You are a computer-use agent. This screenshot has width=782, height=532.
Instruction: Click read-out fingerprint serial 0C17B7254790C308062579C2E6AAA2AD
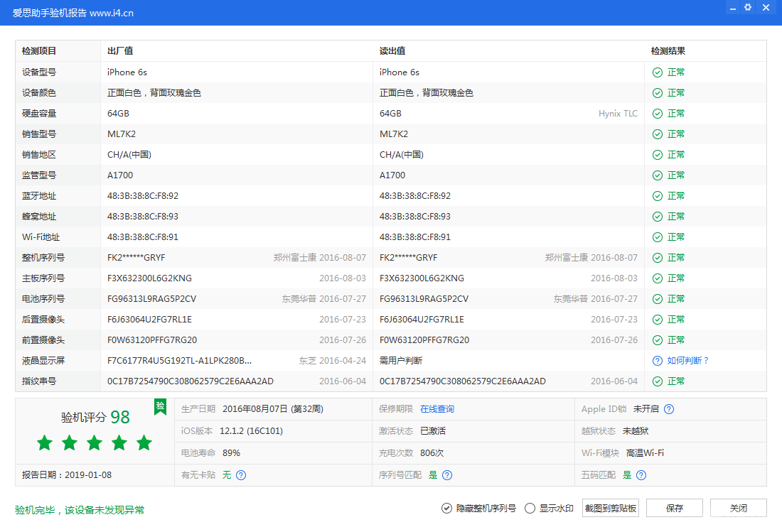[x=463, y=381]
